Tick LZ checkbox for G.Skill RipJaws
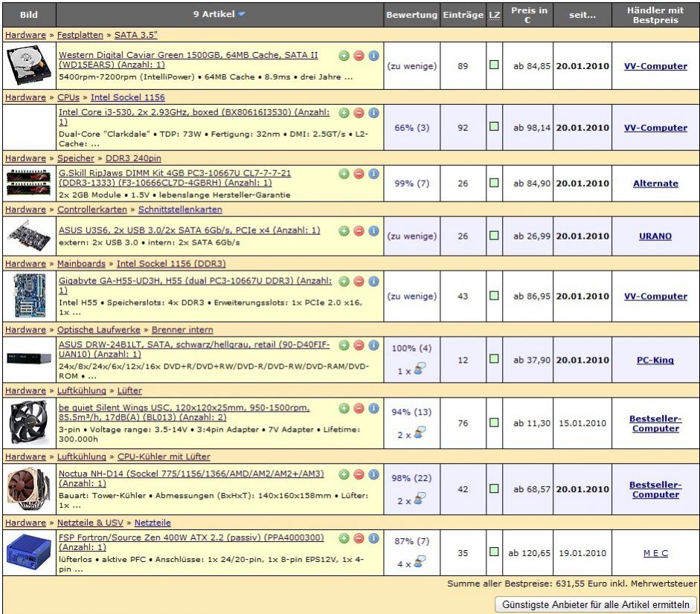Screen dimensions: 700x614 pos(494,183)
